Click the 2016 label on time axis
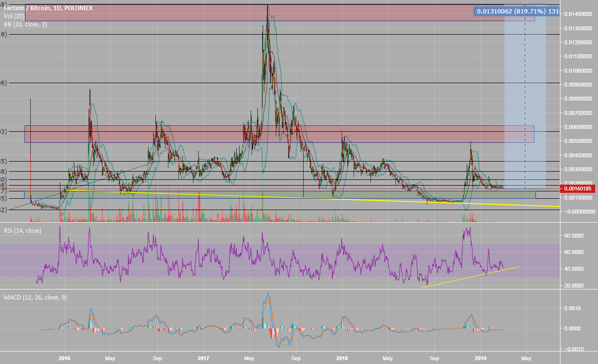Image resolution: width=598 pixels, height=364 pixels. (64, 358)
